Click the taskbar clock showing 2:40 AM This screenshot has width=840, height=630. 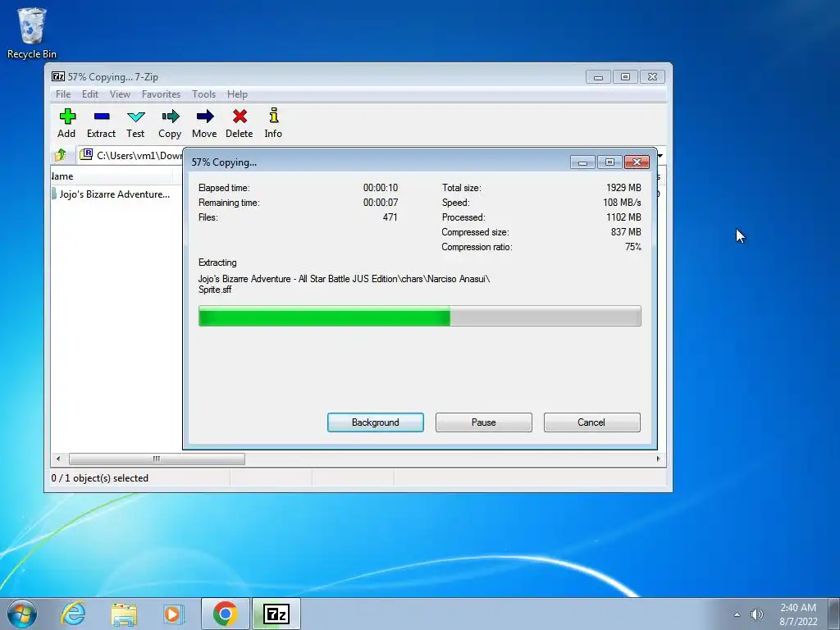click(798, 614)
